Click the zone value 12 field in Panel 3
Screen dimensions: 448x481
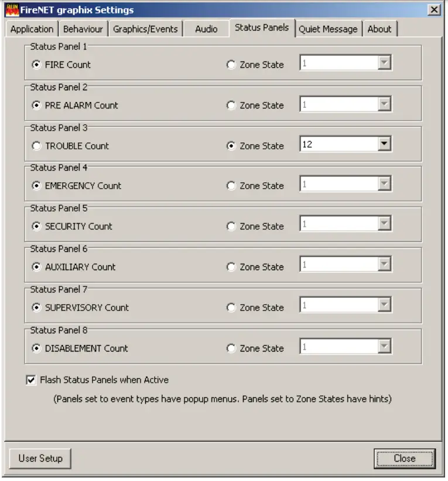pyautogui.click(x=339, y=144)
